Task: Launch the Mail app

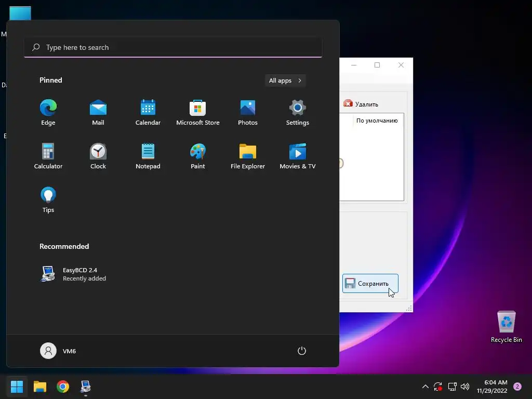Action: tap(98, 112)
